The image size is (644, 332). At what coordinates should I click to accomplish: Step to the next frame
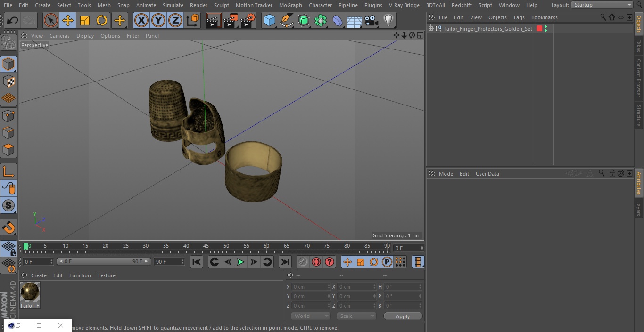click(x=254, y=262)
